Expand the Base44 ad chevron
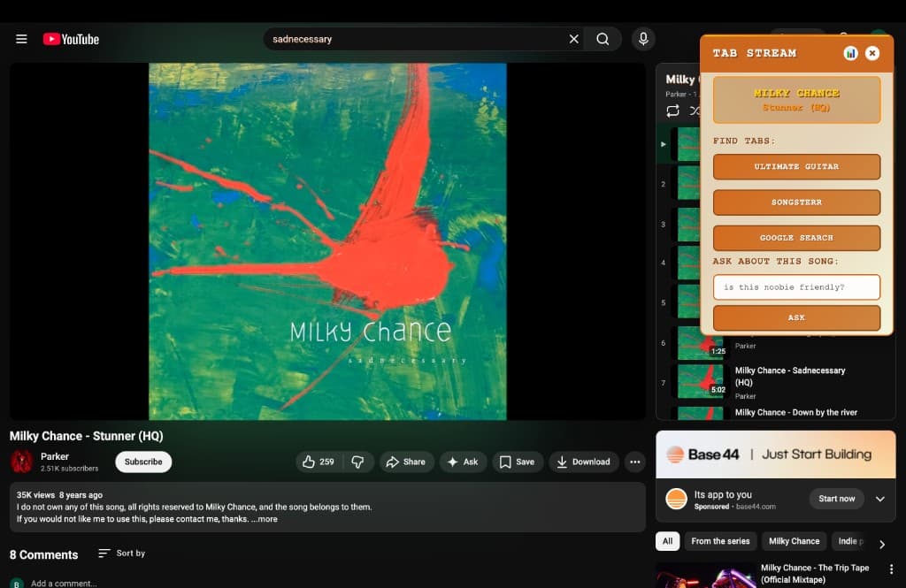Image resolution: width=906 pixels, height=588 pixels. coord(879,499)
